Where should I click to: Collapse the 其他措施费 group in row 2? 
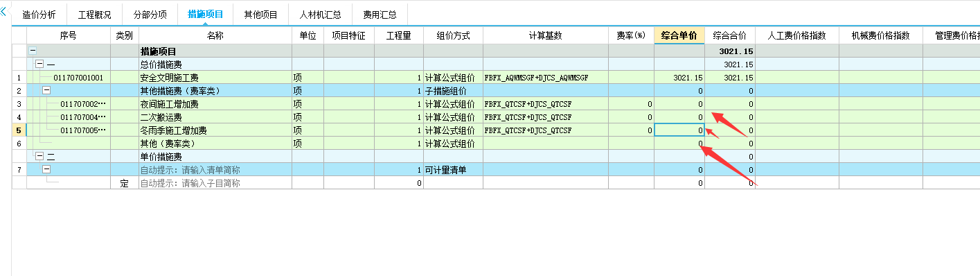46,91
